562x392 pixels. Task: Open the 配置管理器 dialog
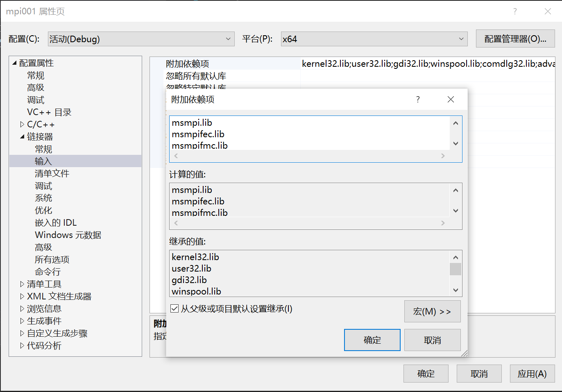[x=515, y=39]
